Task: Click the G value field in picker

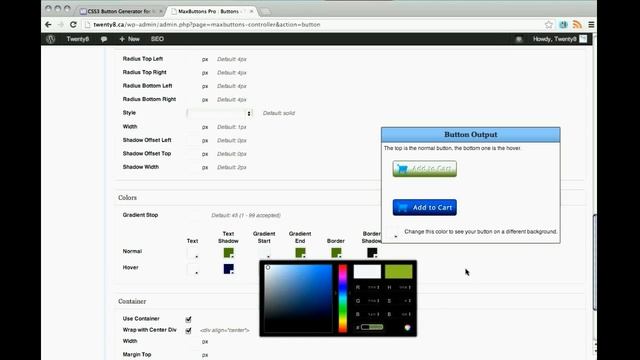Action: [373, 301]
